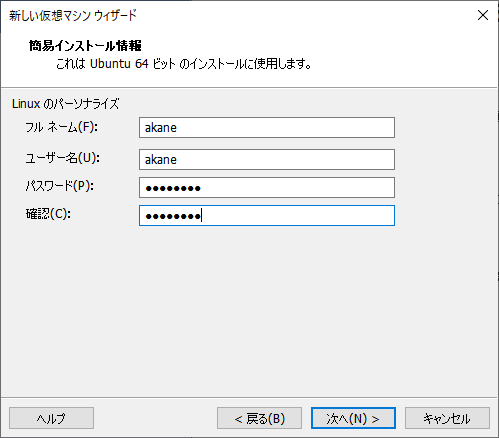Focus the 確認 password confirmation field
499x438 pixels.
point(267,215)
